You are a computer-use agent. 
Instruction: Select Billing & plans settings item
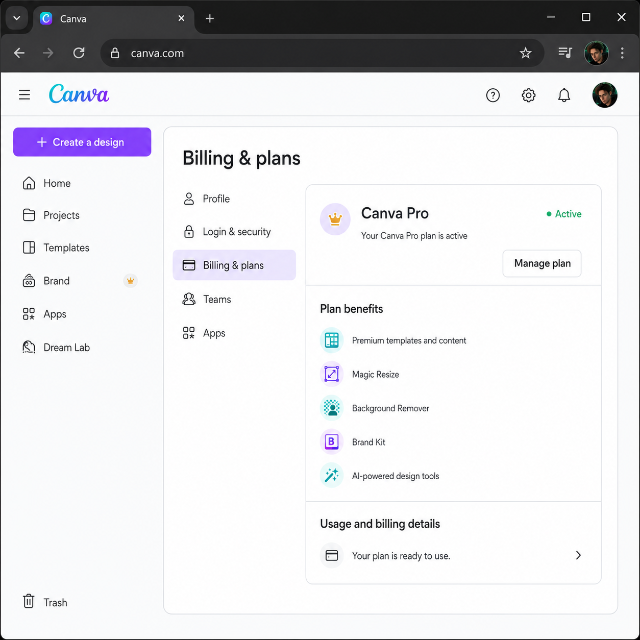coord(234,265)
